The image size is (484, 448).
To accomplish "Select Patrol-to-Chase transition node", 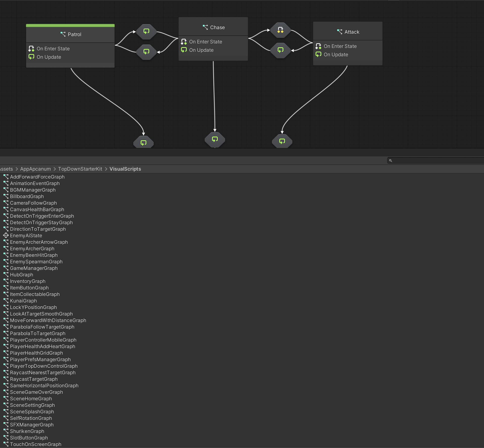I will click(x=146, y=31).
